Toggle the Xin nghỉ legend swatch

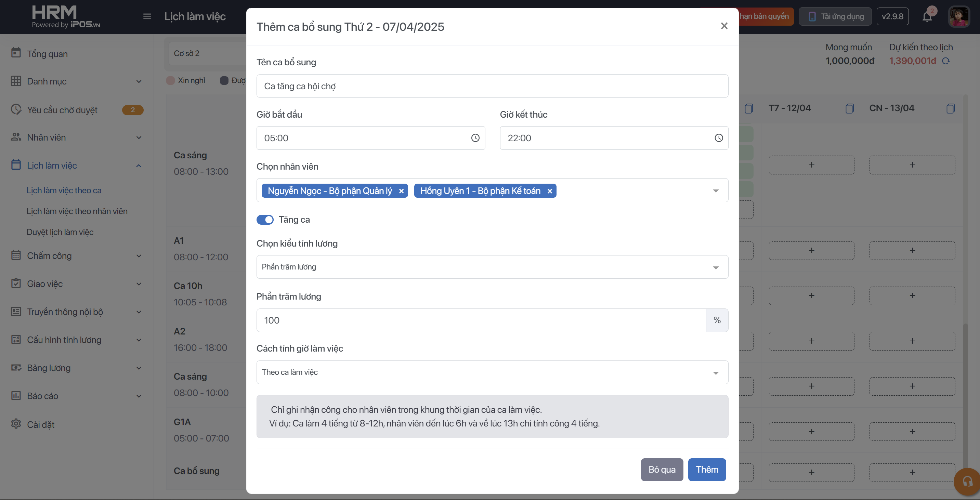[170, 81]
